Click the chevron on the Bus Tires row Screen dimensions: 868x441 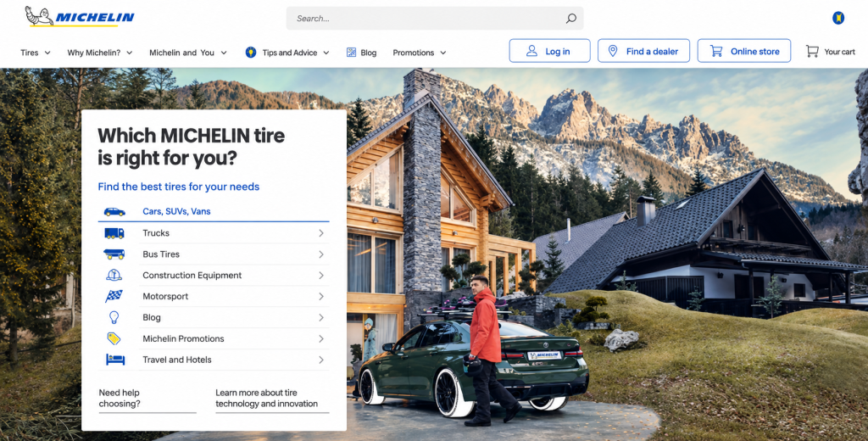coord(321,254)
